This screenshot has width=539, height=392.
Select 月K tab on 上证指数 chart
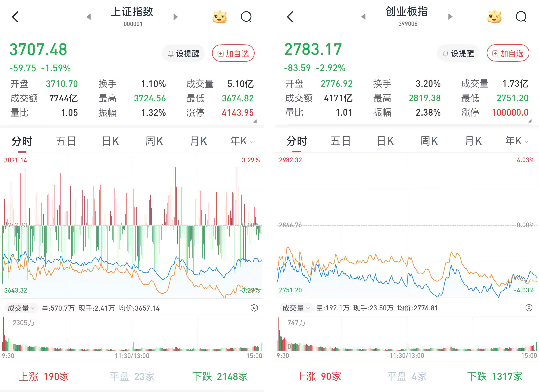198,141
